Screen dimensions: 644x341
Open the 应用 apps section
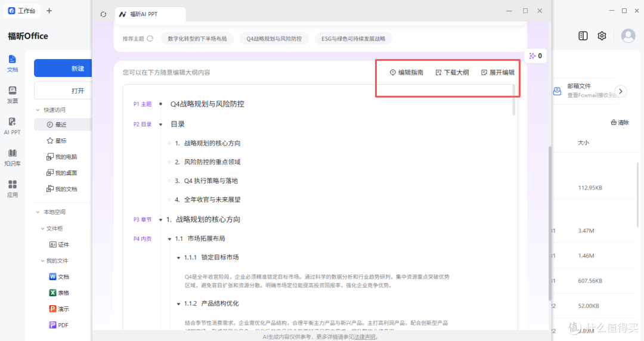tap(13, 189)
